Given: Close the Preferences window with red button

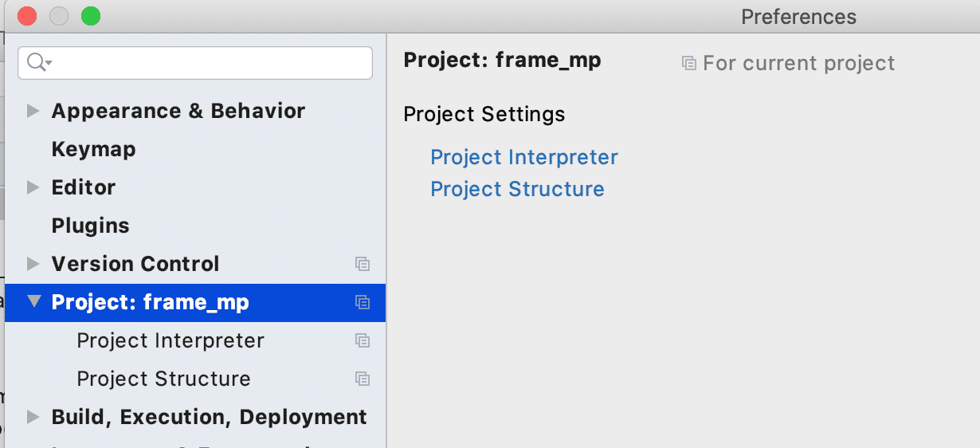Looking at the screenshot, I should pyautogui.click(x=27, y=16).
